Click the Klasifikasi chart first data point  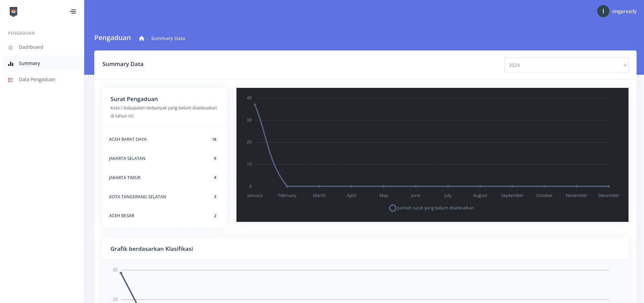(x=121, y=273)
